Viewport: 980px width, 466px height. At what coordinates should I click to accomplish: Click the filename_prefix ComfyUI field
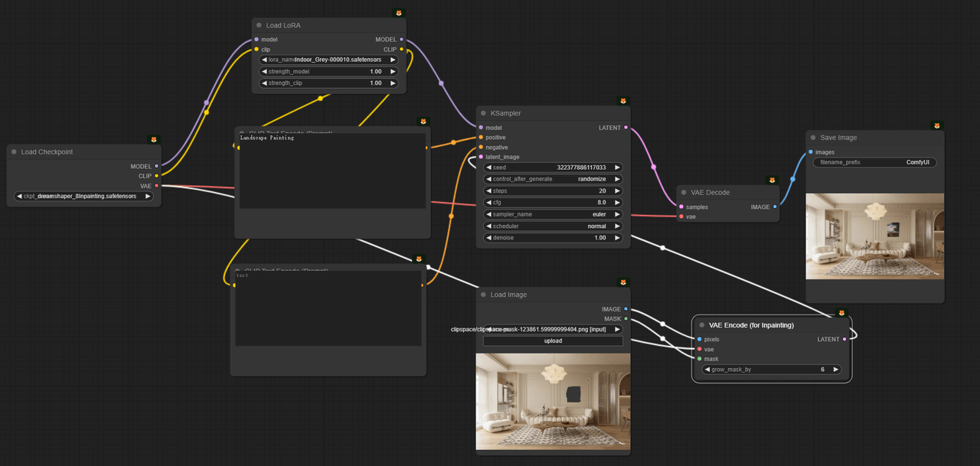(875, 162)
